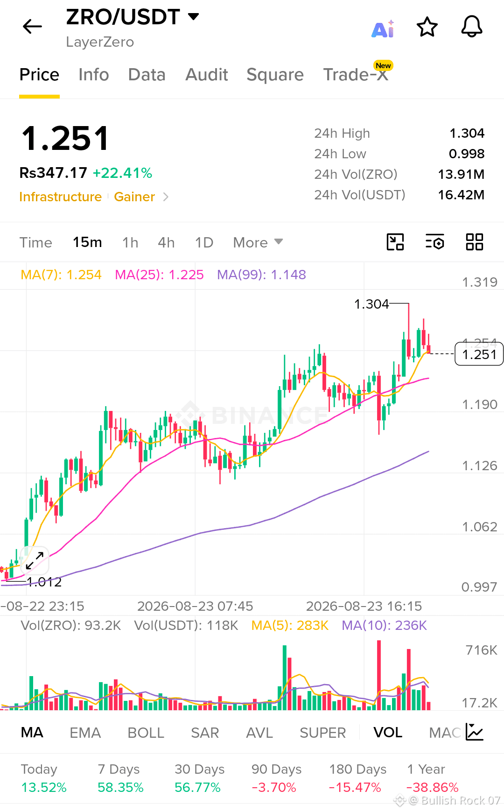504x812 pixels.
Task: Toggle the MACD sub-indicator
Action: 445,733
